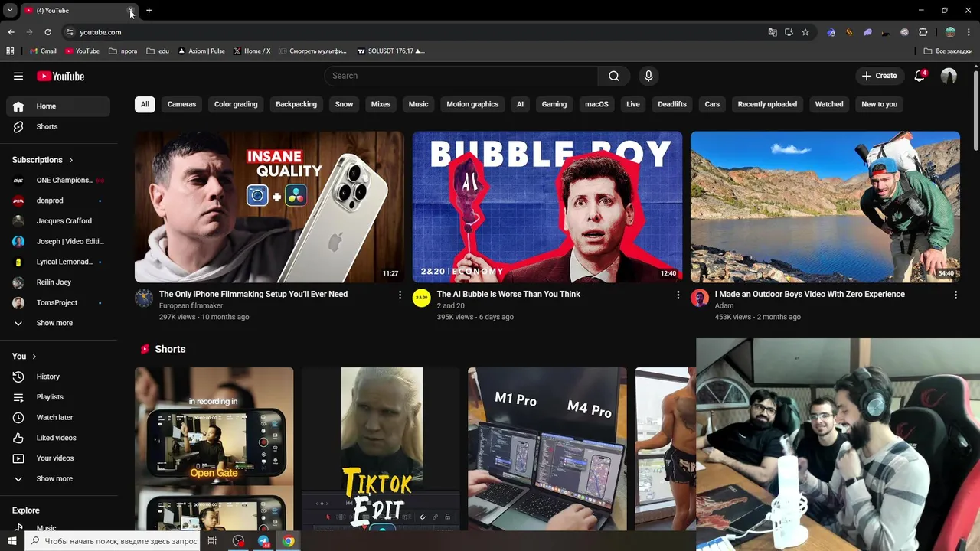The height and width of the screenshot is (551, 980).
Task: Expand the You section chevron
Action: 34,357
